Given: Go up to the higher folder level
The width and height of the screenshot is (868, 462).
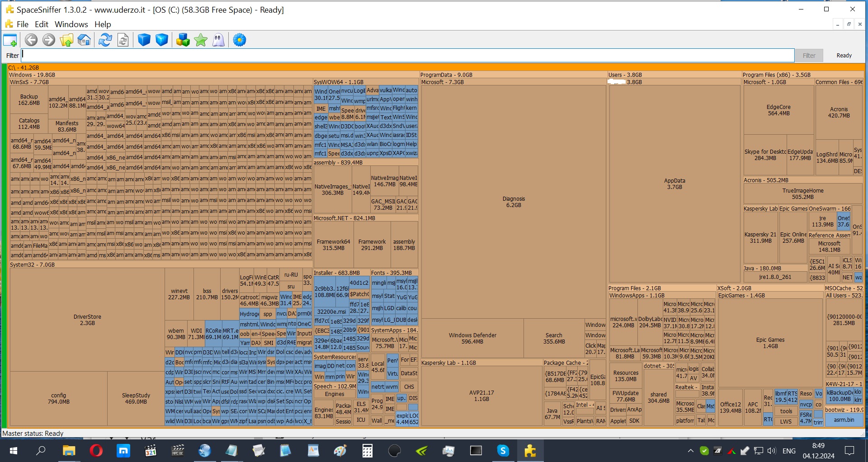Looking at the screenshot, I should pos(66,40).
